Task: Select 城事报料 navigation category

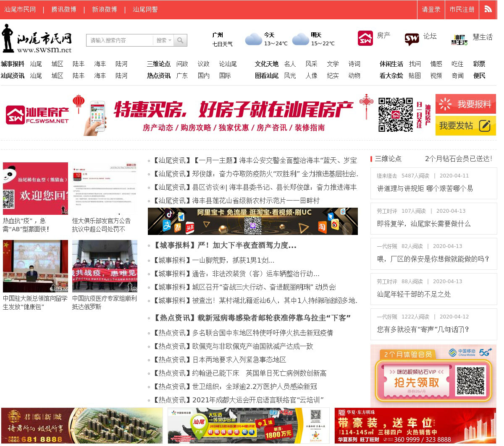Action: (13, 64)
